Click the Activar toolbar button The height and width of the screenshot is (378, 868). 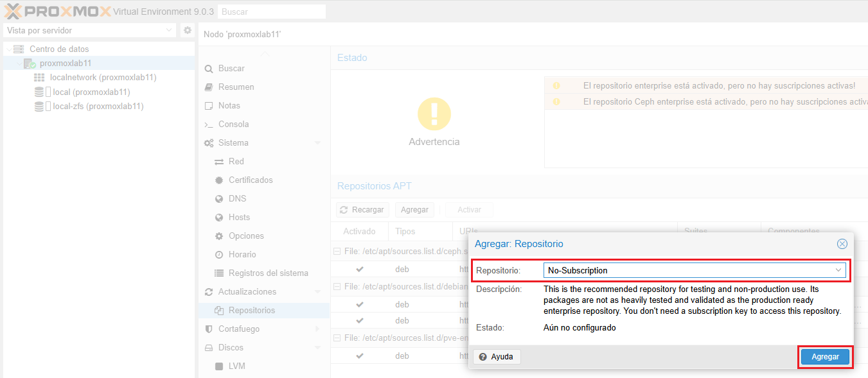[469, 210]
